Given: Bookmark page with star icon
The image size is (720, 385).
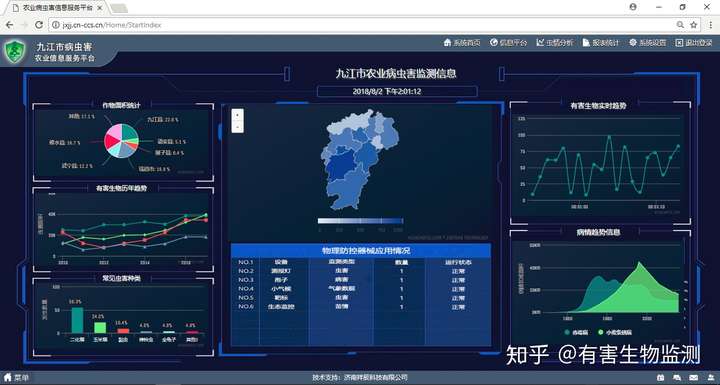Looking at the screenshot, I should point(693,25).
